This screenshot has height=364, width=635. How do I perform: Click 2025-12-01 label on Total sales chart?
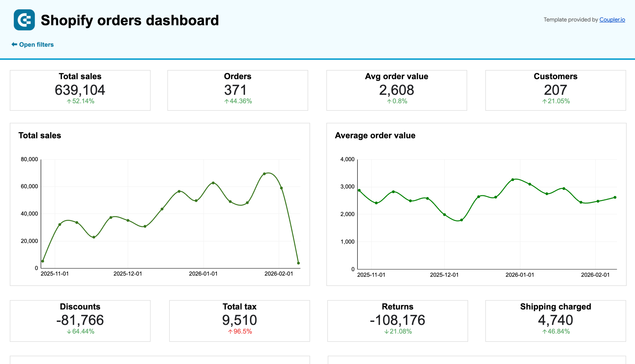click(x=128, y=273)
